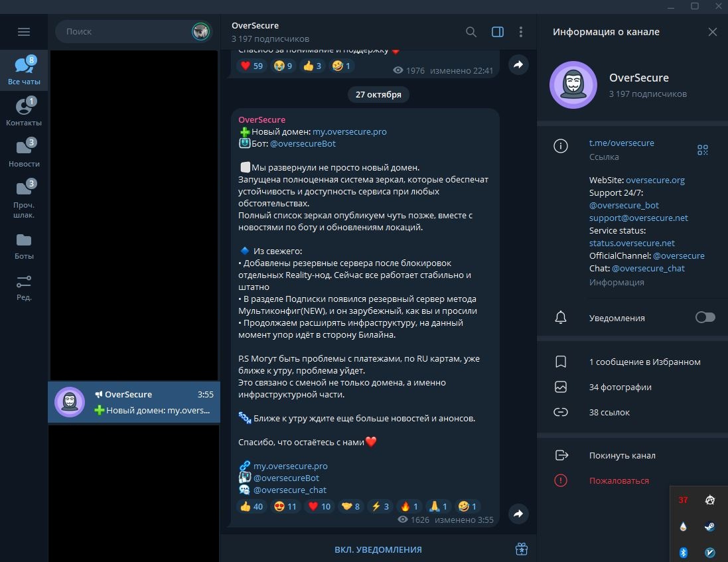This screenshot has width=728, height=562.
Task: Show the channel QR code
Action: coord(703,150)
